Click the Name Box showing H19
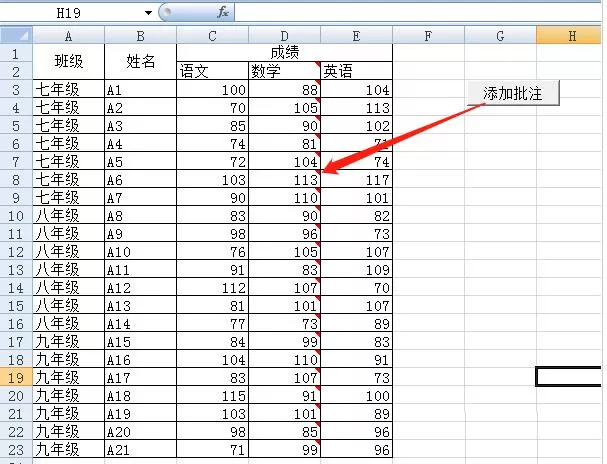607x464 pixels. pyautogui.click(x=70, y=13)
